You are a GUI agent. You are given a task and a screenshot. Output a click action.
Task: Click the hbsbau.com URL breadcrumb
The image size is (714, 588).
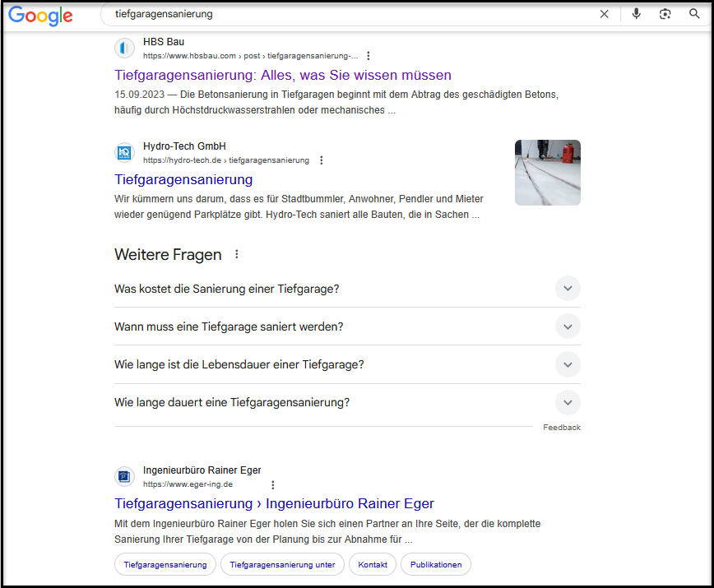point(250,56)
